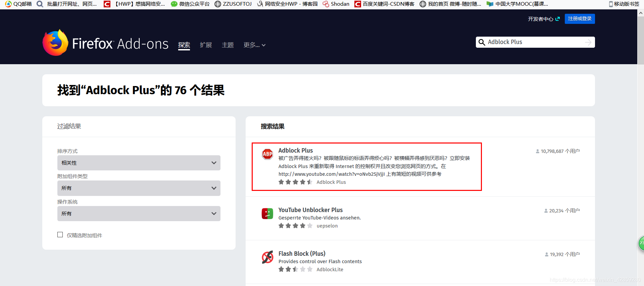Click the Provides control over Flash contents text
The image size is (644, 286).
click(320, 261)
